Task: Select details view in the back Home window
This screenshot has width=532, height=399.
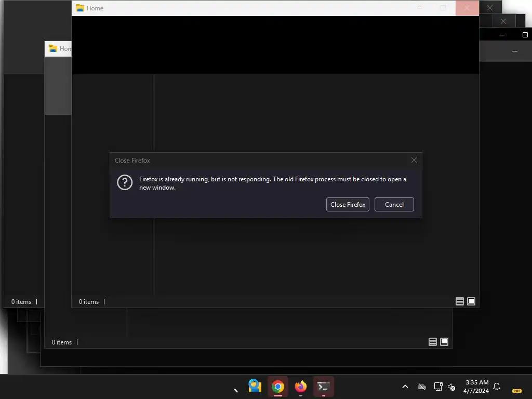Action: [x=433, y=342]
